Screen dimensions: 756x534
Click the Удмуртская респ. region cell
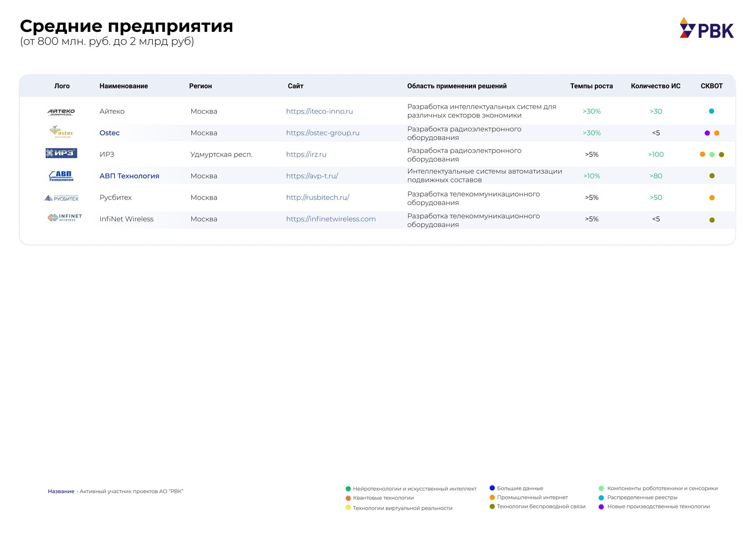(x=221, y=154)
